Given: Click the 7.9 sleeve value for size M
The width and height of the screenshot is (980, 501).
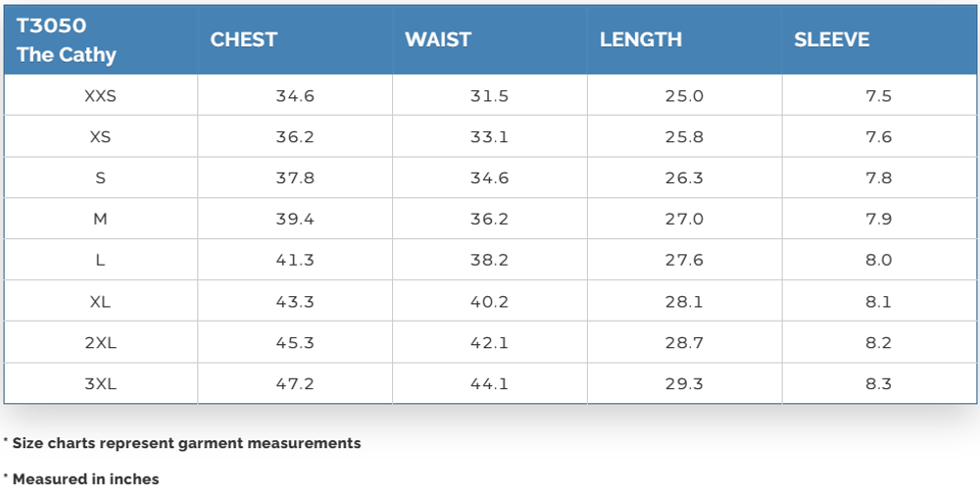Looking at the screenshot, I should coord(879,220).
